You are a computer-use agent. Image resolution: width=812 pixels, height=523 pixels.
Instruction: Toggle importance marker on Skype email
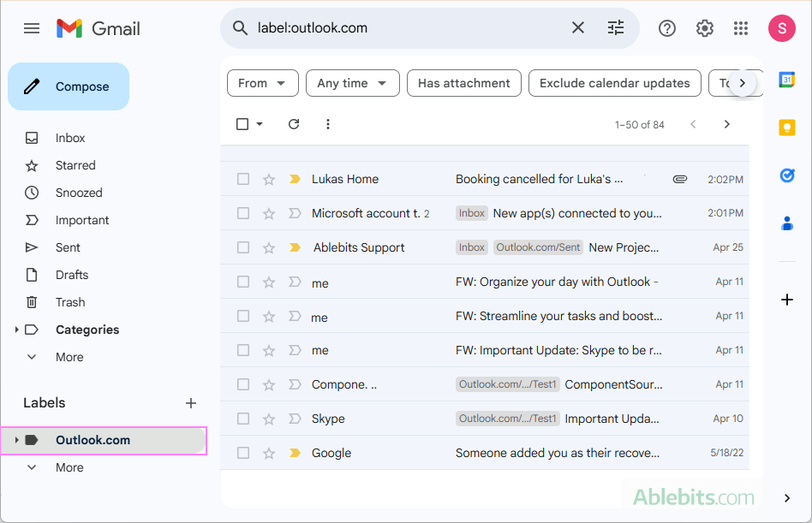[295, 419]
